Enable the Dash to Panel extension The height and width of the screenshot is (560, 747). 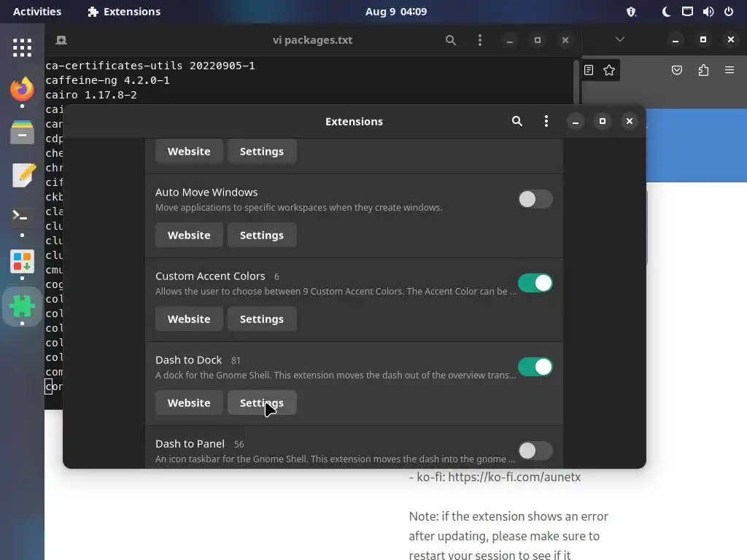[535, 451]
